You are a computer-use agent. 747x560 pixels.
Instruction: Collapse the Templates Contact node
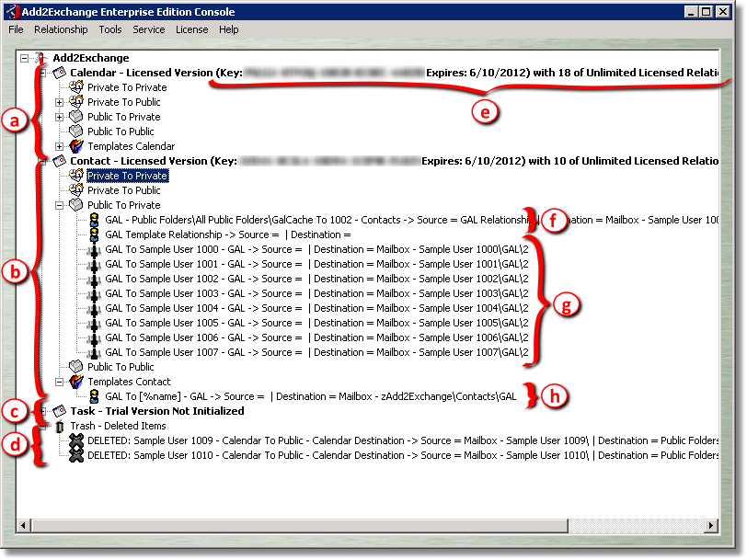click(x=59, y=382)
